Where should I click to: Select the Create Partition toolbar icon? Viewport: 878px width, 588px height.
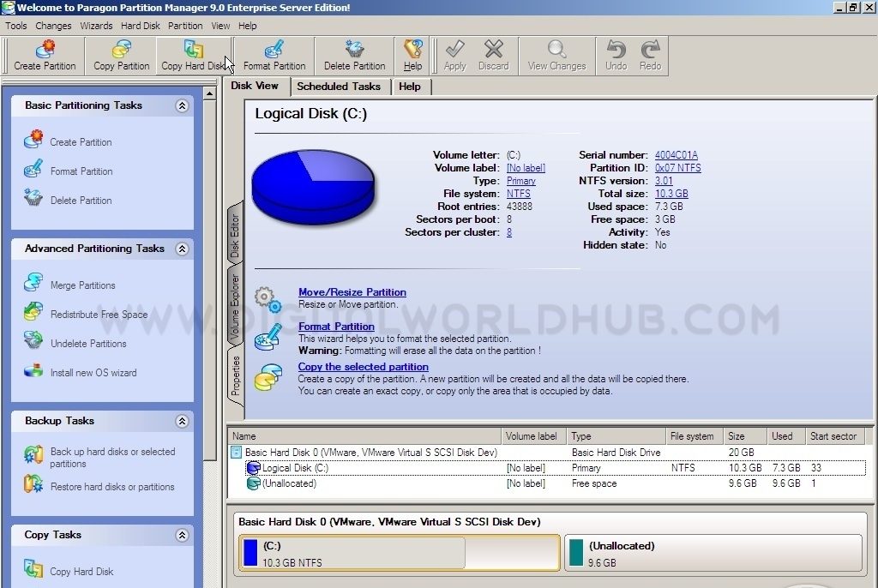tap(43, 56)
